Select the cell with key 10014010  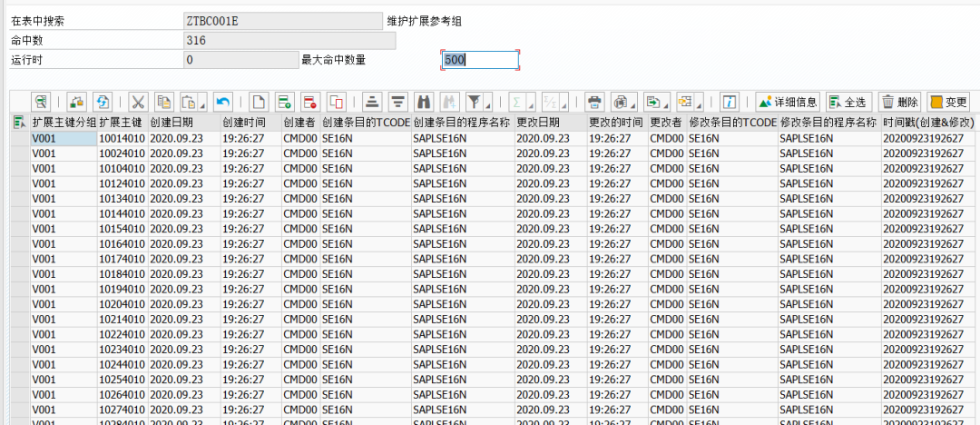[122, 138]
